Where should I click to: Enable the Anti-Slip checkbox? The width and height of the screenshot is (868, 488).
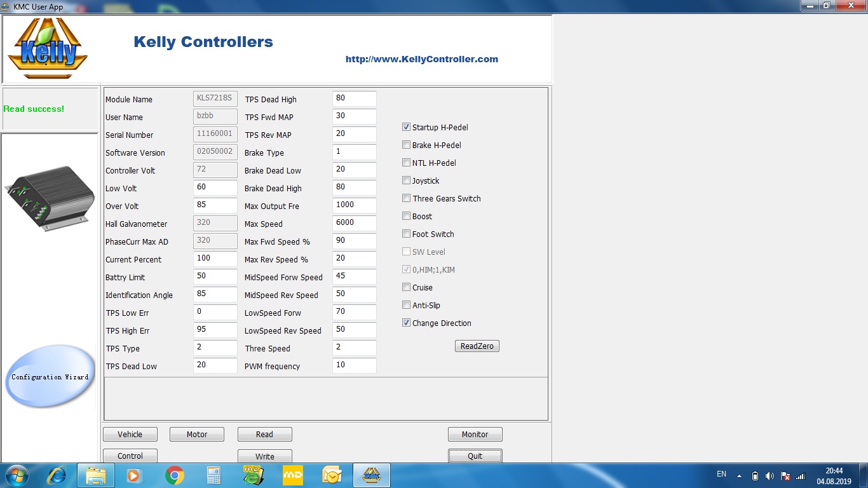tap(407, 305)
